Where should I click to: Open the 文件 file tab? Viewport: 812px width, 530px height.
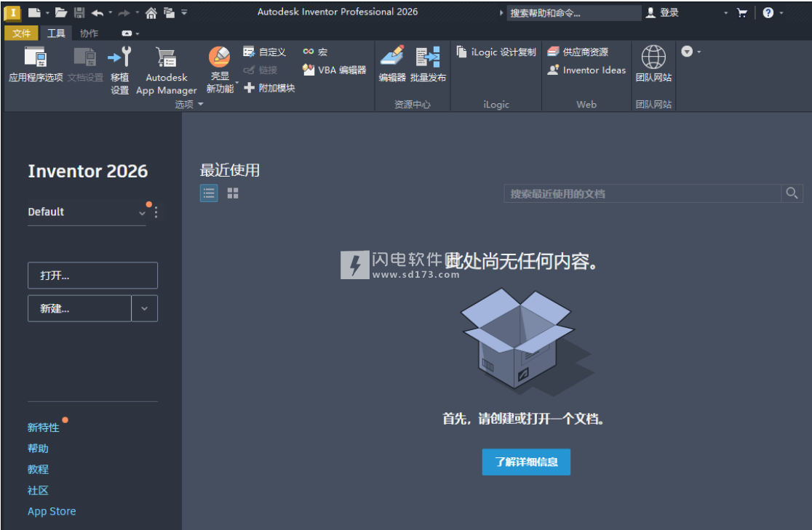point(21,33)
